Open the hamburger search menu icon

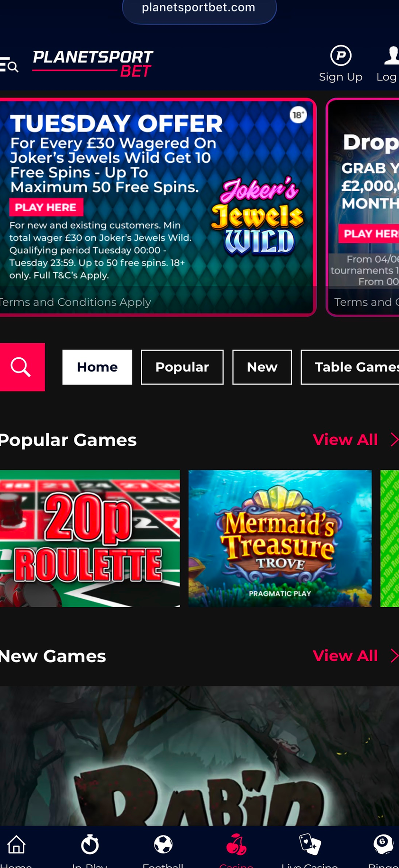[9, 65]
